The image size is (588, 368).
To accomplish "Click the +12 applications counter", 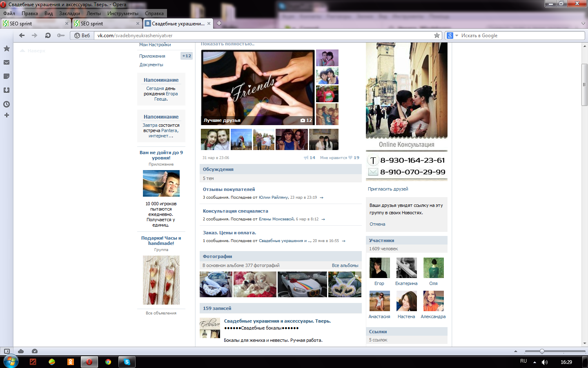I will click(187, 56).
